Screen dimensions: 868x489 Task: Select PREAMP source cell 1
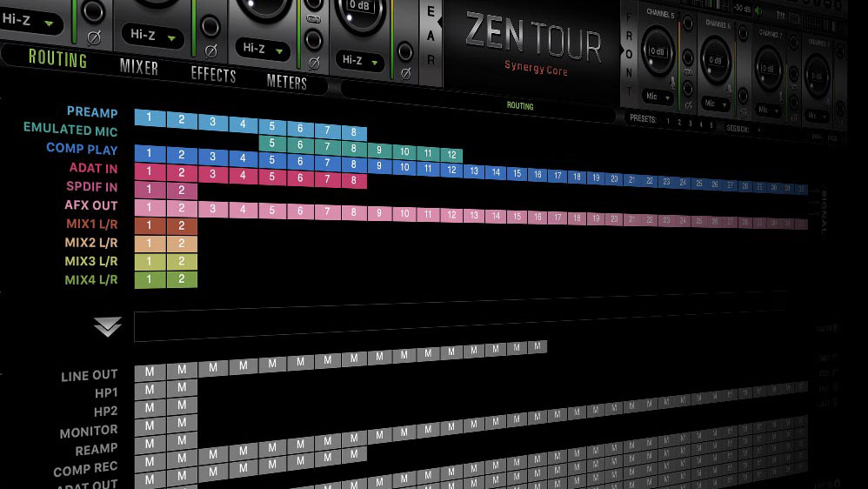point(150,117)
